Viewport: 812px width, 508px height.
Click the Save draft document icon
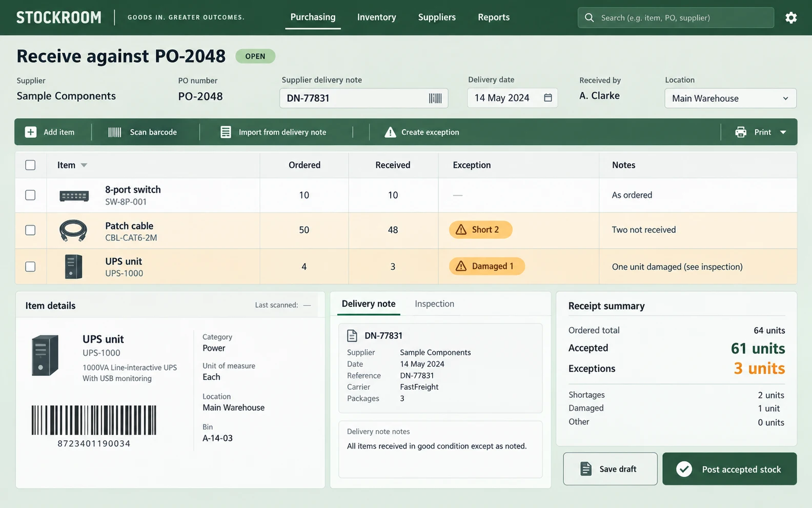point(585,469)
